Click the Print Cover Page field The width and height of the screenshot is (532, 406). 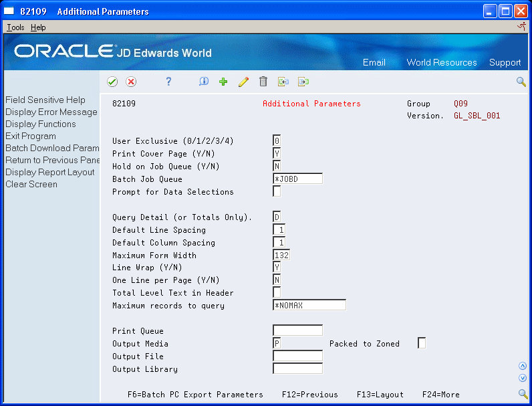point(277,153)
